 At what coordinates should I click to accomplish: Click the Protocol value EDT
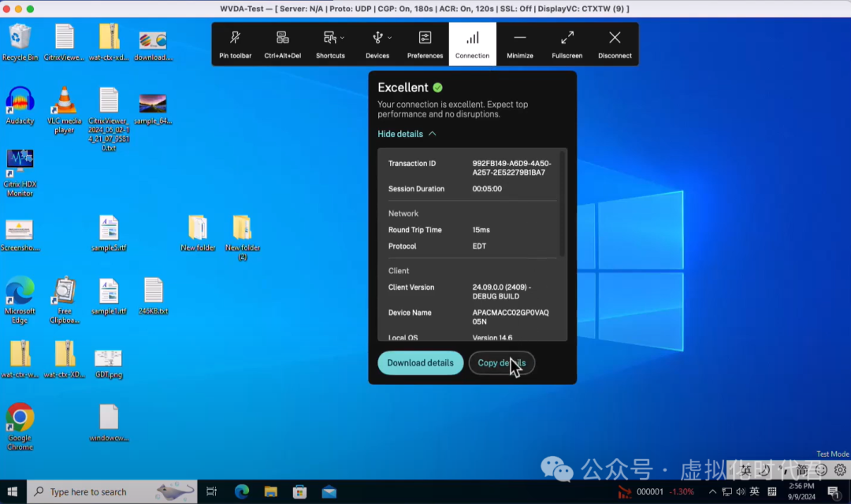point(479,246)
